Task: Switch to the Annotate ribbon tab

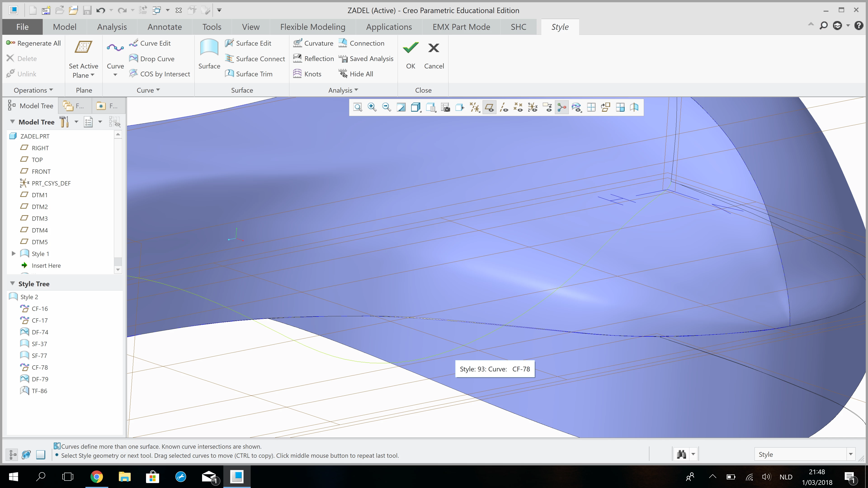Action: pos(164,27)
